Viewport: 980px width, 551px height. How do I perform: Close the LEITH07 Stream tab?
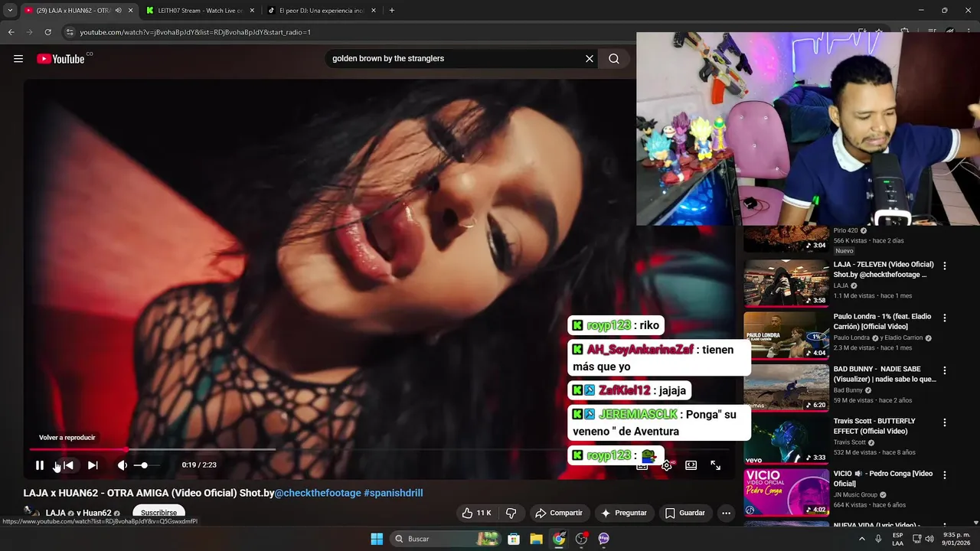[x=252, y=11]
